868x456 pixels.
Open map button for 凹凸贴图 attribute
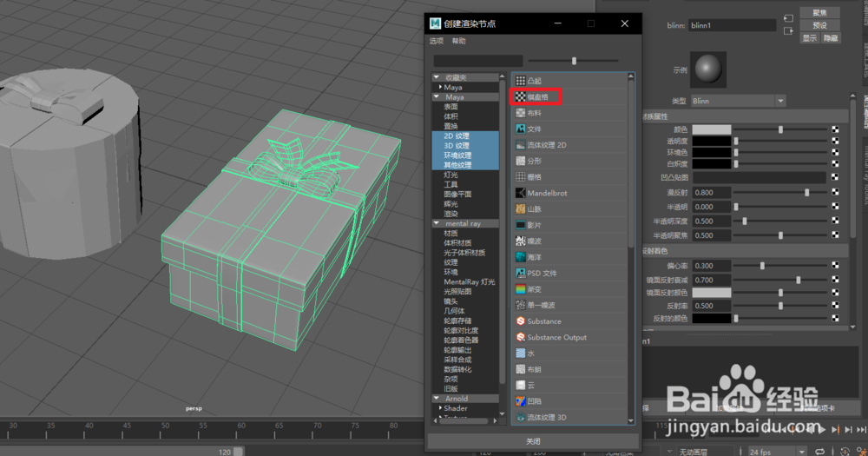pyautogui.click(x=835, y=177)
